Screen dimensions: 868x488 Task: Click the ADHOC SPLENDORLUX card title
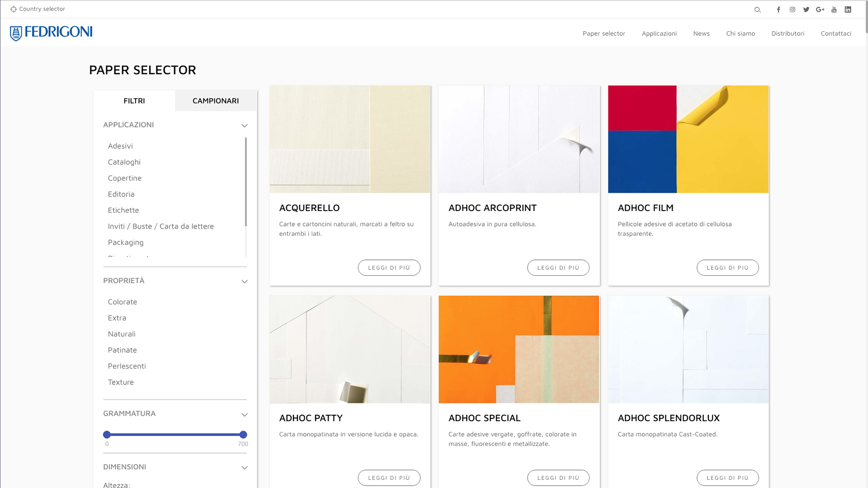tap(669, 418)
